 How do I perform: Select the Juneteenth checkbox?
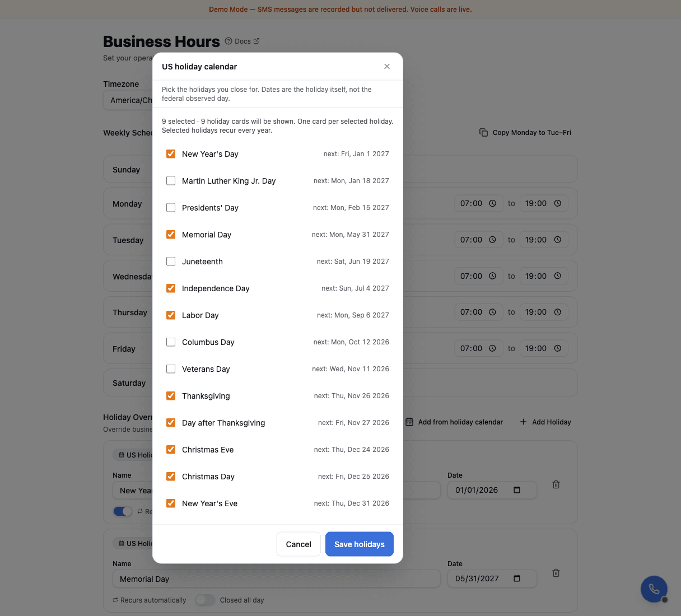click(x=171, y=262)
